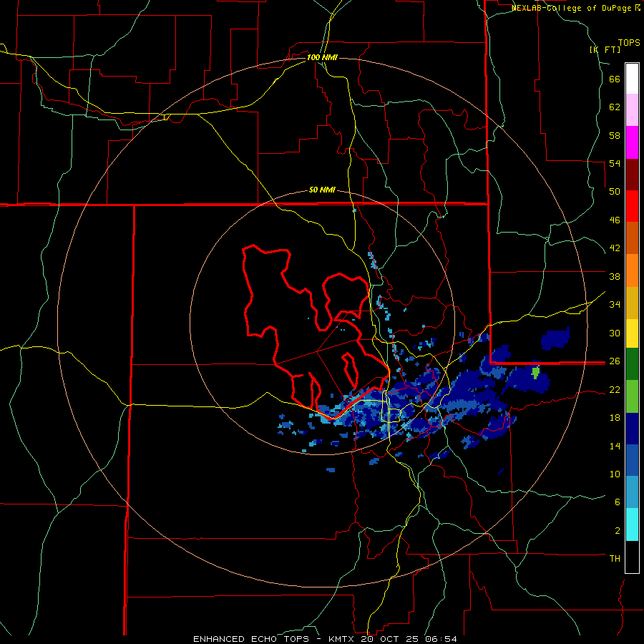The height and width of the screenshot is (644, 644).
Task: Click the "TH" threshold label
Action: [x=615, y=558]
